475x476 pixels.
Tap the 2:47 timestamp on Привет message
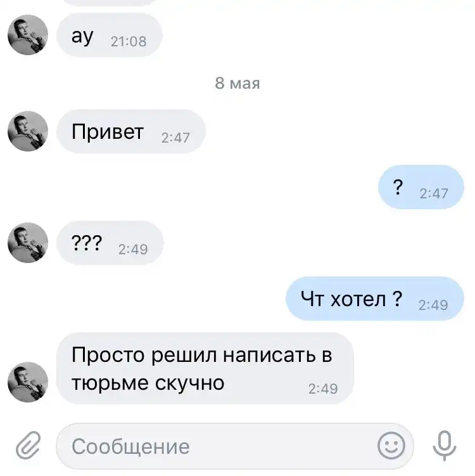point(175,138)
